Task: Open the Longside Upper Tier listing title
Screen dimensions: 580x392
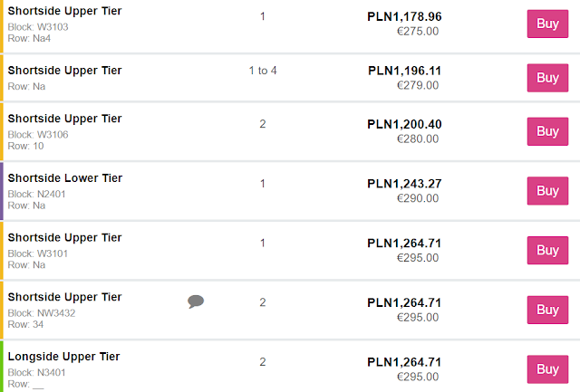Action: 63,357
